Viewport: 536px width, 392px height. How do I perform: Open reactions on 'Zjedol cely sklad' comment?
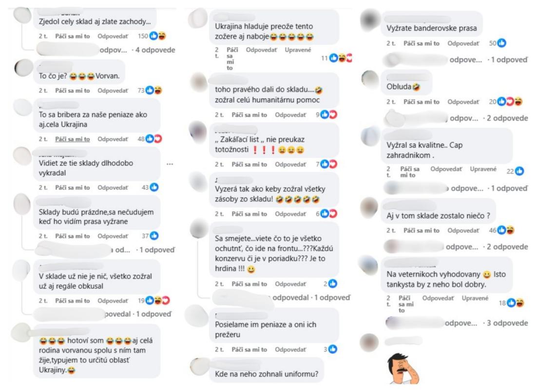click(x=157, y=36)
